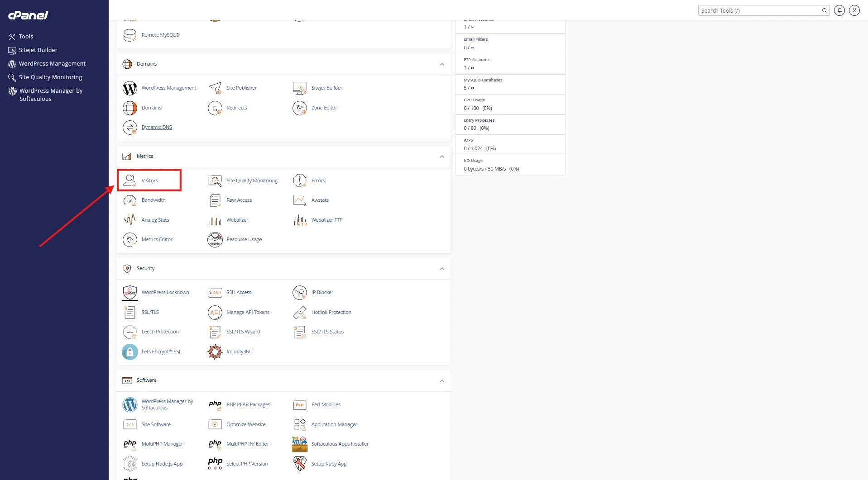
Task: Open the Setup Node.js App hexagon icon
Action: tap(130, 464)
